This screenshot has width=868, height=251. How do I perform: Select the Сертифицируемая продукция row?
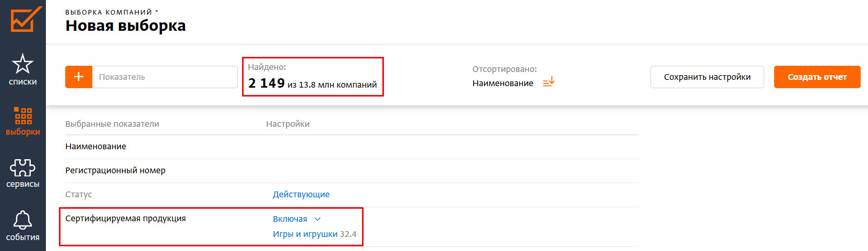125,219
